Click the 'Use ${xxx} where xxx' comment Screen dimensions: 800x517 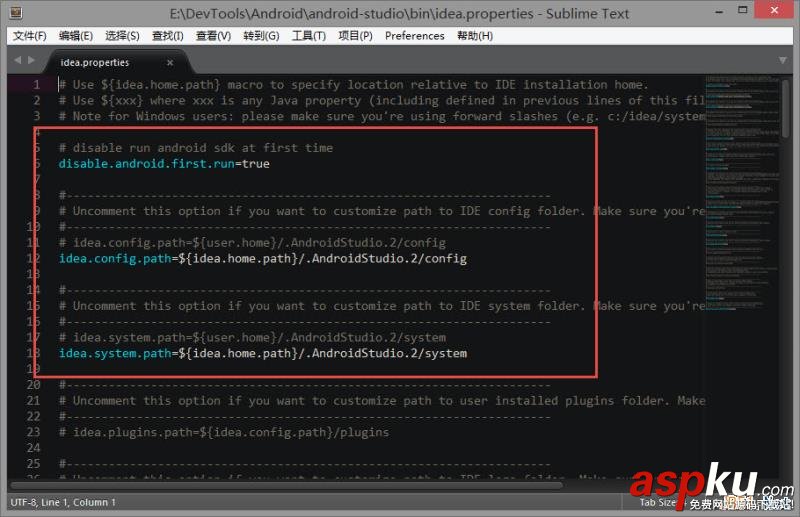coord(382,101)
